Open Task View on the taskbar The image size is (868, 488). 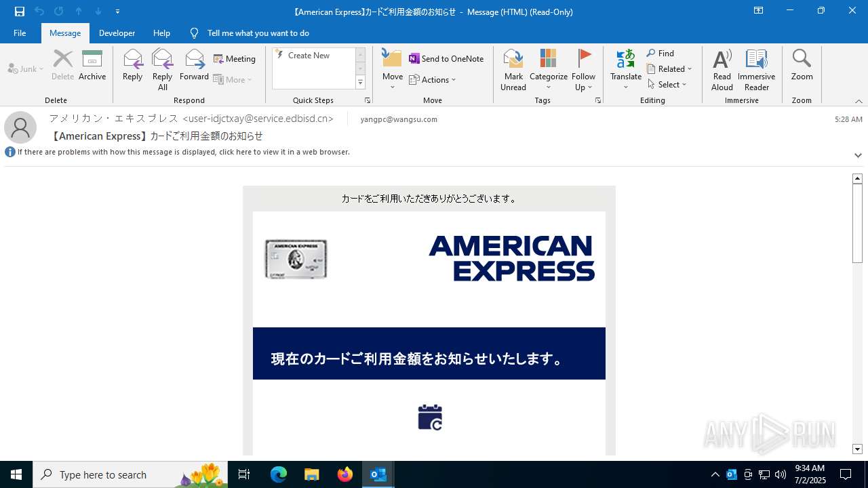point(244,474)
